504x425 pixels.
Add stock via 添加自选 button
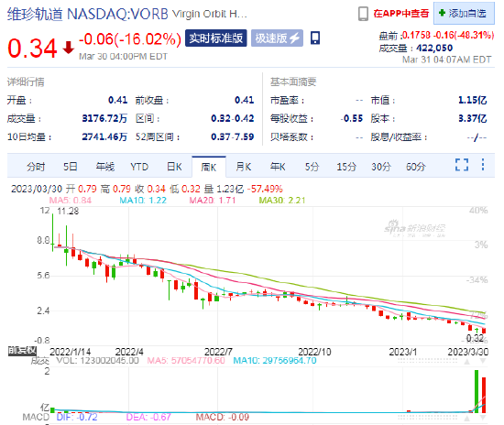464,13
